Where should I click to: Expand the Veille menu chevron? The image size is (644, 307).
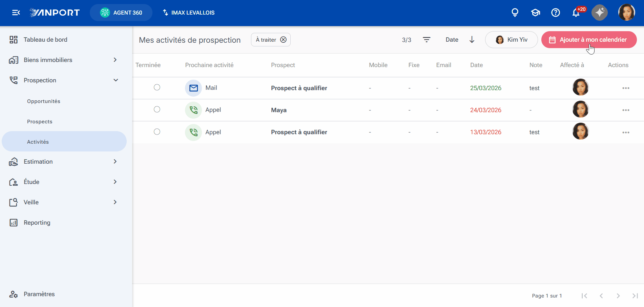[x=115, y=202]
